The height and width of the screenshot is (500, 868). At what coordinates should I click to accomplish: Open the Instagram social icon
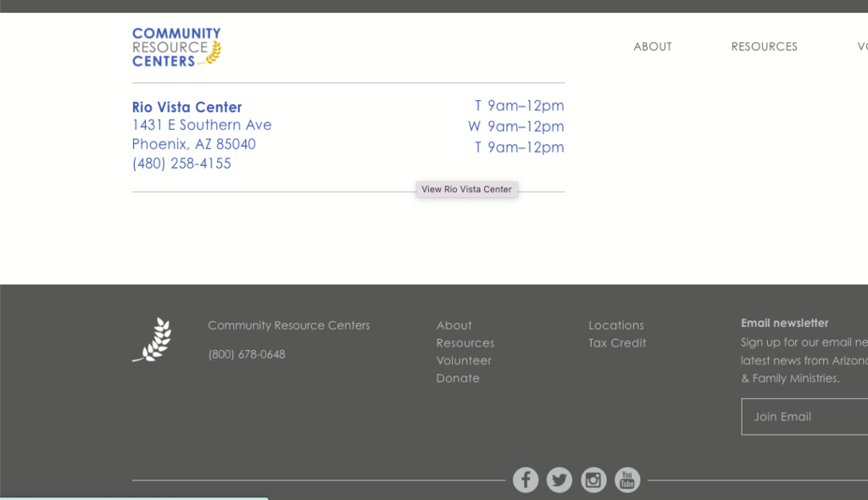pyautogui.click(x=593, y=481)
